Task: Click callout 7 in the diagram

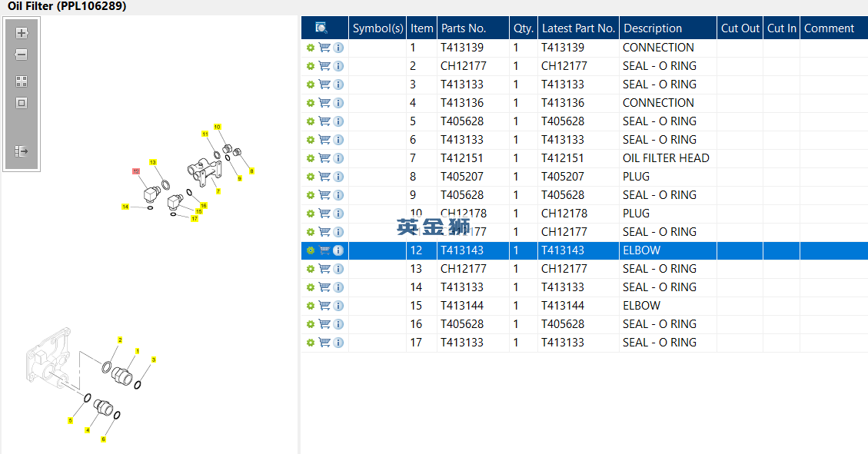Action: coord(218,191)
